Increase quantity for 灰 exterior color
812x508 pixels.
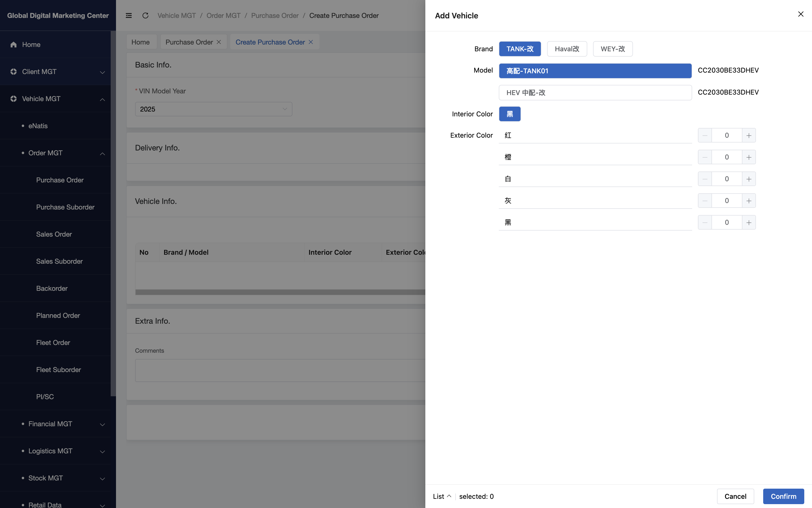(x=749, y=201)
